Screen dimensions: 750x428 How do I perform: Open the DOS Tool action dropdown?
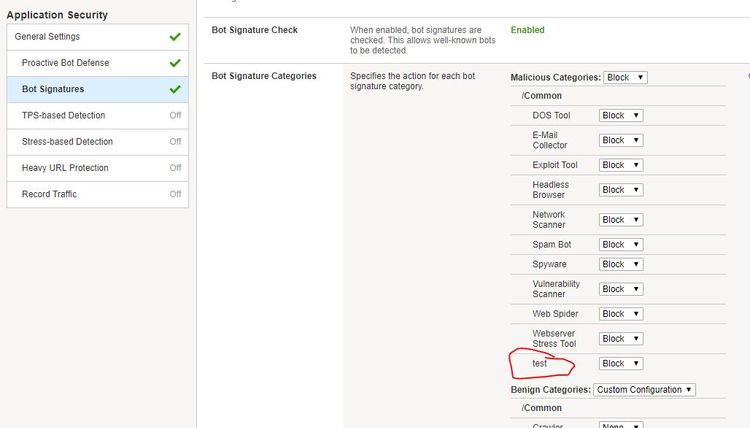[x=620, y=115]
